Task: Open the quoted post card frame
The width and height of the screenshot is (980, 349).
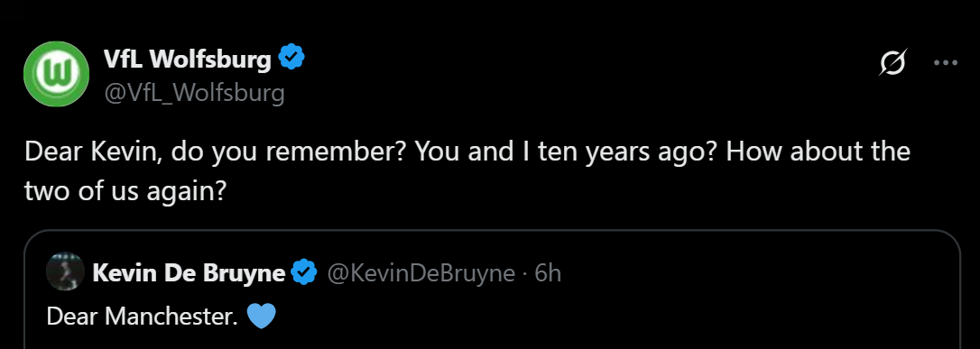Action: pyautogui.click(x=493, y=289)
